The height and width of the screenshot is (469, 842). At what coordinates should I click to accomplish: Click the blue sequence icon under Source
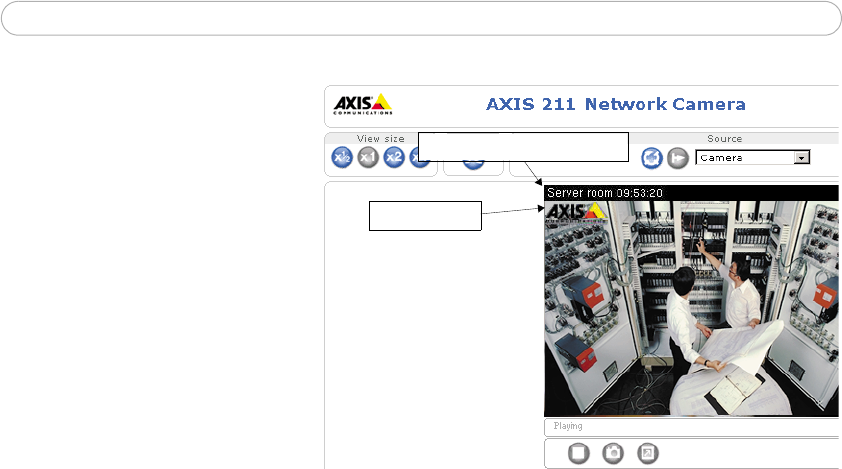tap(652, 158)
